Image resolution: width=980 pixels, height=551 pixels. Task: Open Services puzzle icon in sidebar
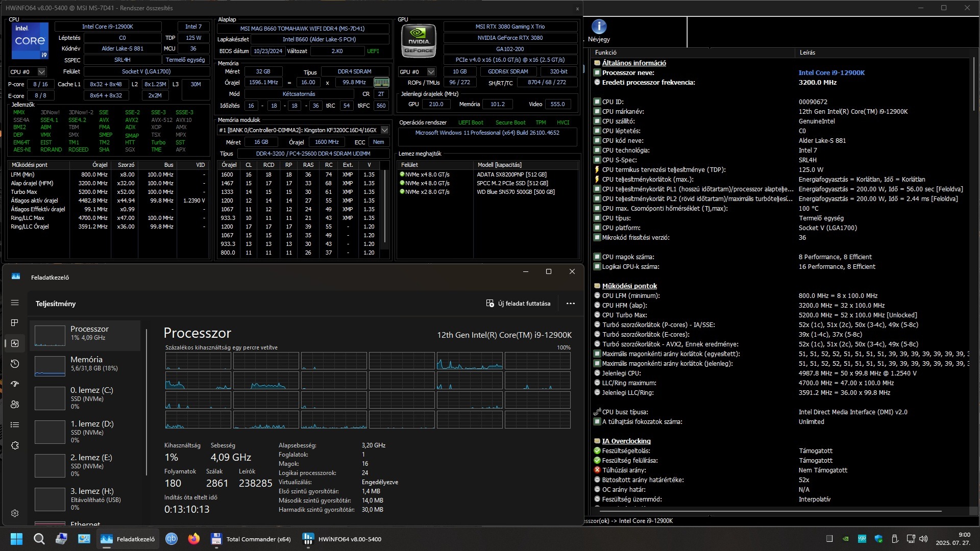[x=15, y=445]
